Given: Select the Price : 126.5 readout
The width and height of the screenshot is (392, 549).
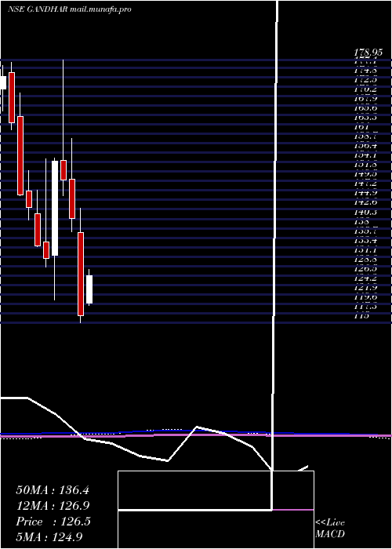Looking at the screenshot, I should 53,522.
